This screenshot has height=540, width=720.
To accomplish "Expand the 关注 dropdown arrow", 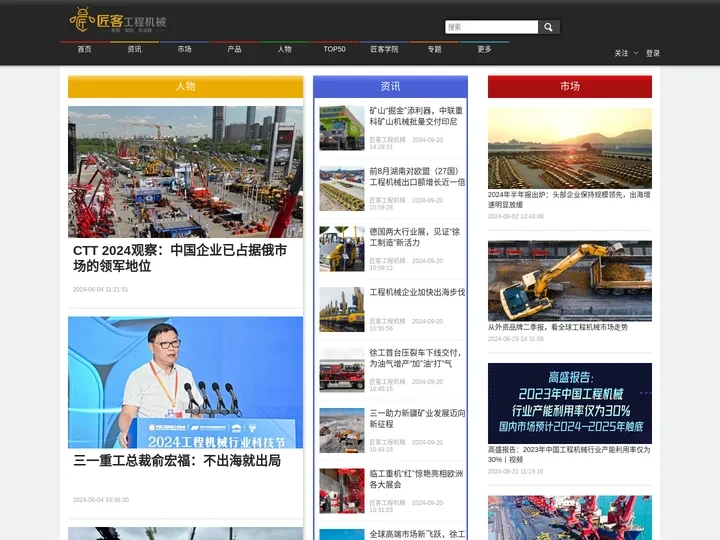I will (636, 53).
